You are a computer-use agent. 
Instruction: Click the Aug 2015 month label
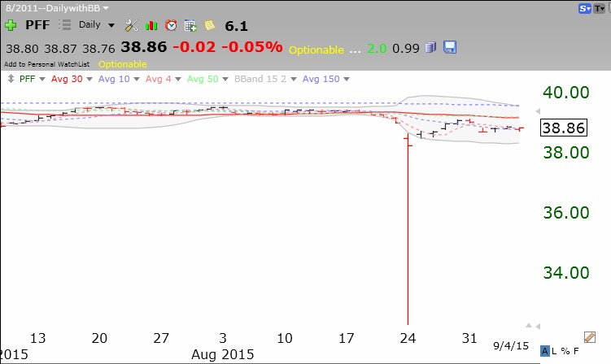coord(222,355)
